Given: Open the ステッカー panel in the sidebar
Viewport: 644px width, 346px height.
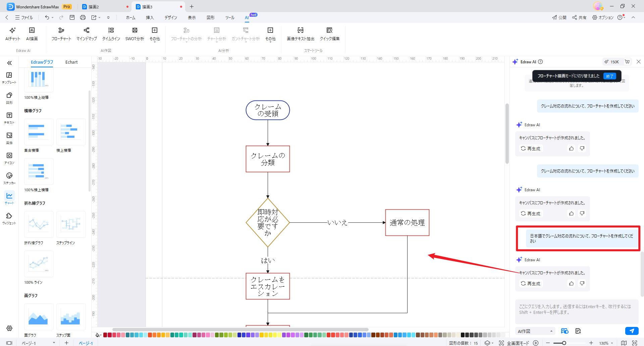Looking at the screenshot, I should click(9, 178).
